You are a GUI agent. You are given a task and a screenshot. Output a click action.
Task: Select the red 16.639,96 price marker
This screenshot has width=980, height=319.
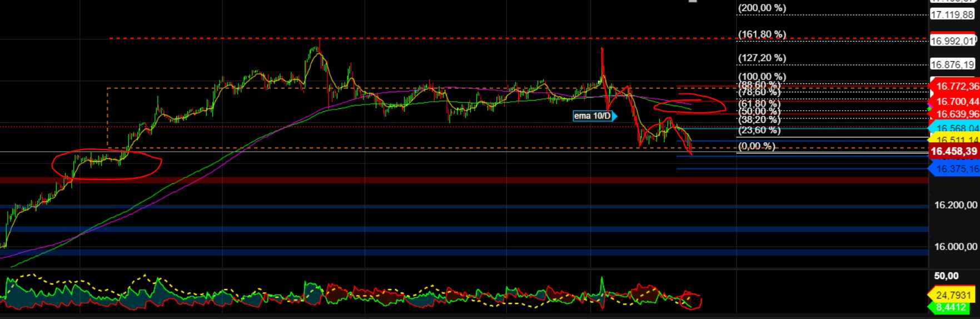point(954,114)
